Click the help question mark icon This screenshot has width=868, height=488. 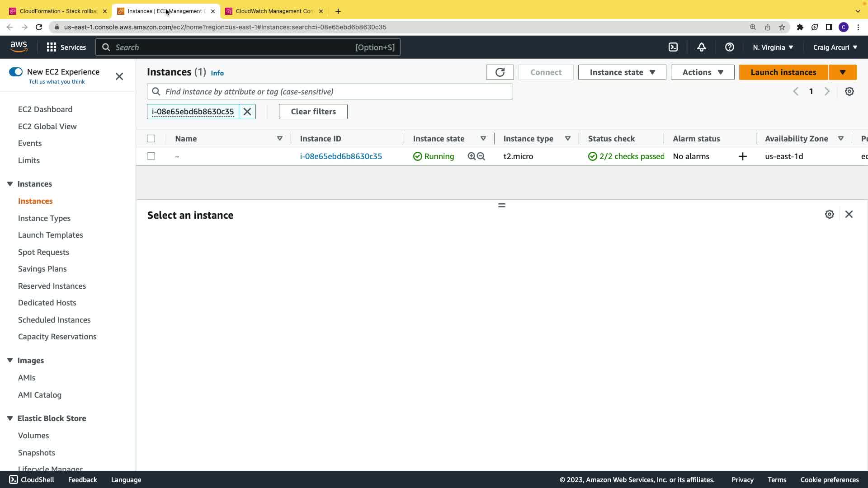[x=729, y=47]
